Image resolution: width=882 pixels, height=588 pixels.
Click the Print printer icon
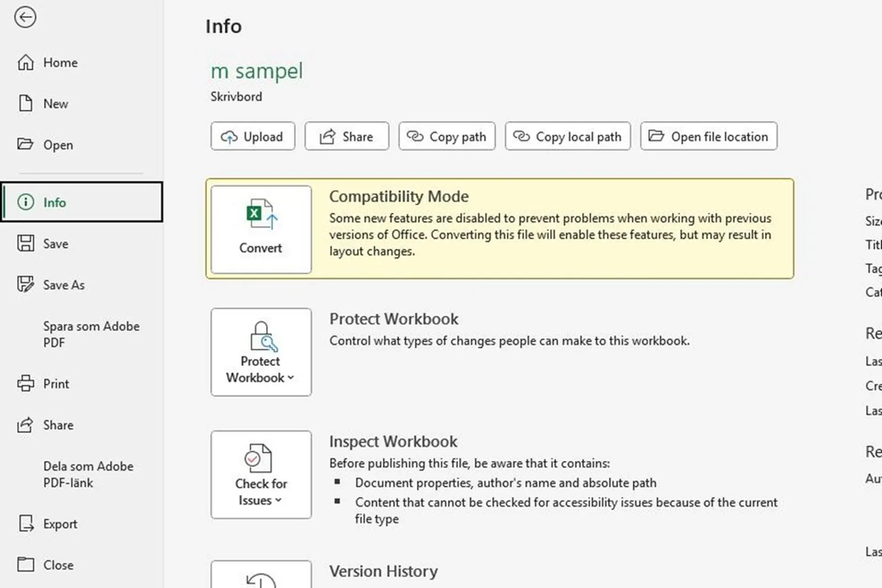click(x=26, y=383)
